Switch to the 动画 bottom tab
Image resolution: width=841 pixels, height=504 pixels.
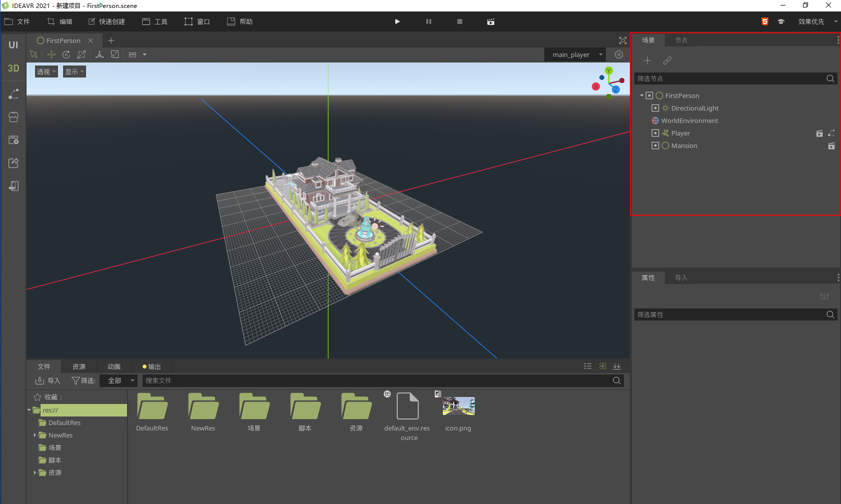(x=114, y=366)
